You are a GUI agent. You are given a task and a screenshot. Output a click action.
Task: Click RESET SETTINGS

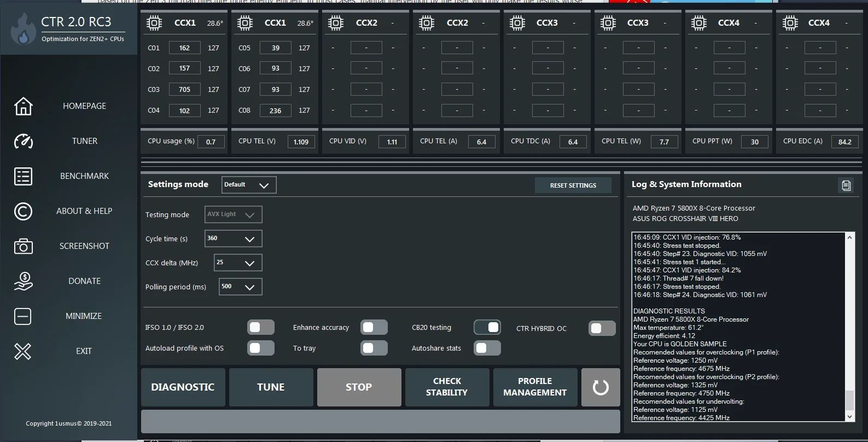pos(573,185)
